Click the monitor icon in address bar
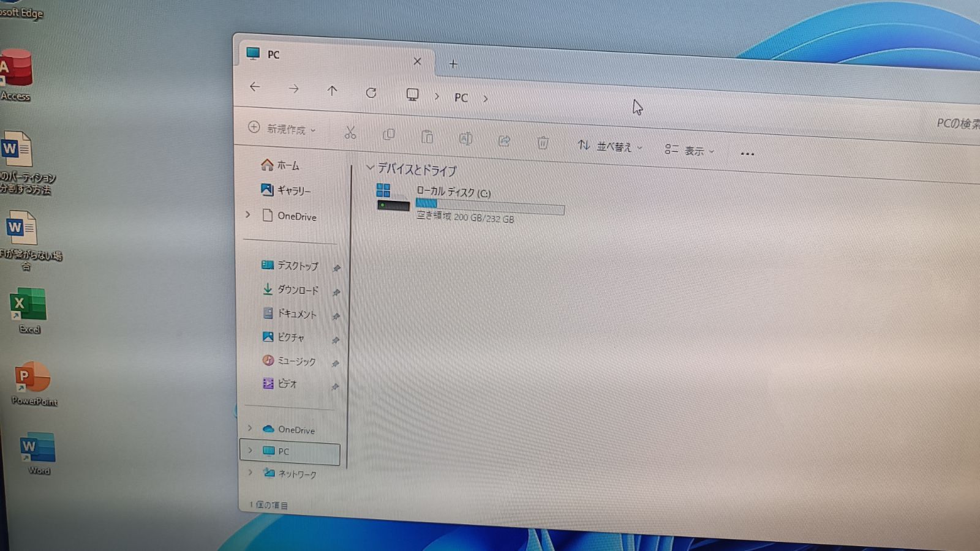This screenshot has width=980, height=551. 412,94
